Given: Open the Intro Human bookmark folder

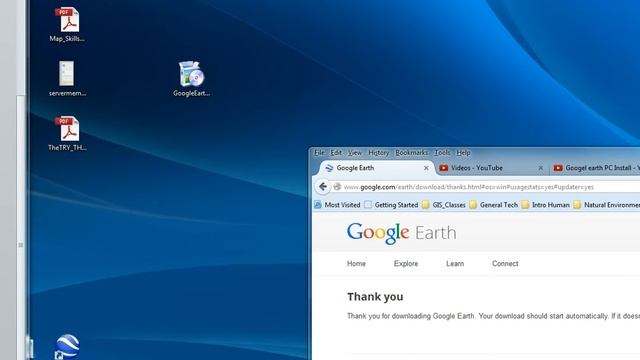Looking at the screenshot, I should 546,205.
